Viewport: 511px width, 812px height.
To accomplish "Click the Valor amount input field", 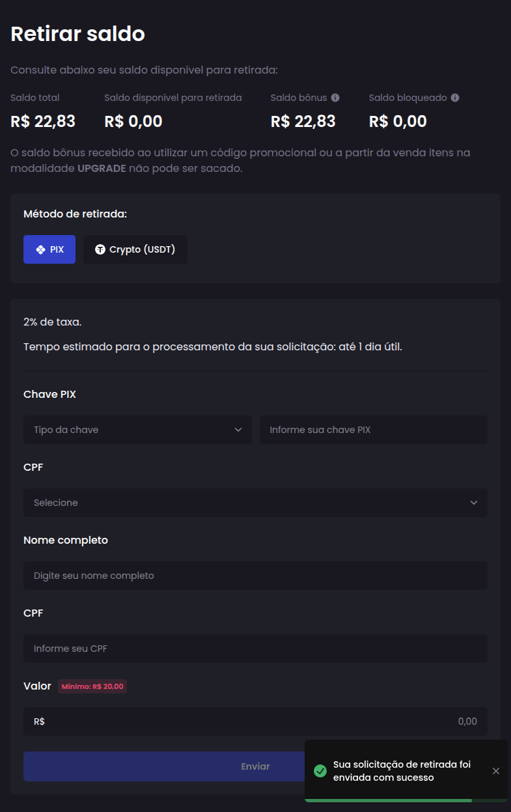I will point(255,721).
